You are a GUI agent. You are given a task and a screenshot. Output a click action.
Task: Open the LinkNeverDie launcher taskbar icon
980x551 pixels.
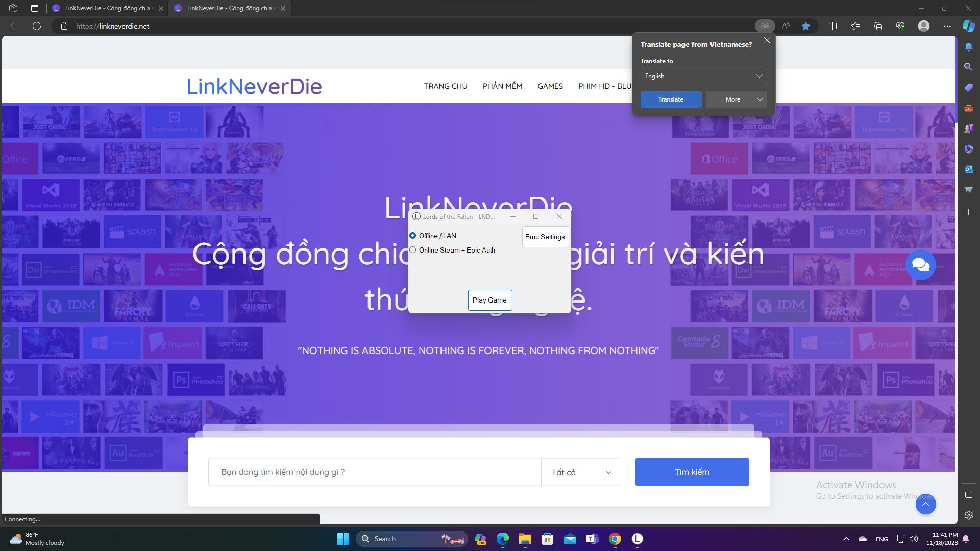(x=637, y=539)
